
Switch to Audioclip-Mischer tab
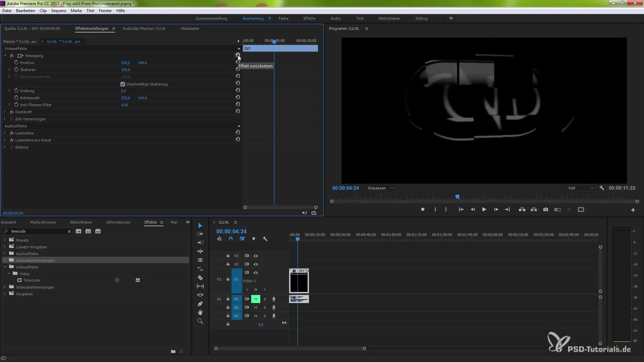point(144,28)
